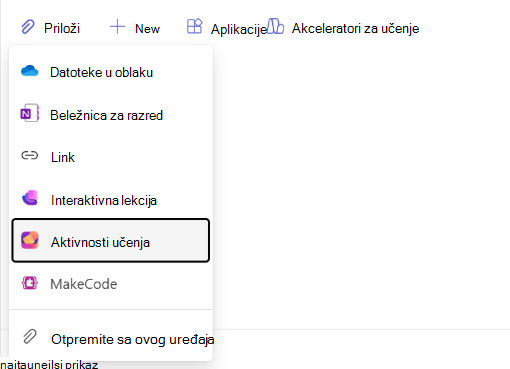Click the OneNote notebook icon
Viewport: 510px width, 369px height.
click(30, 113)
